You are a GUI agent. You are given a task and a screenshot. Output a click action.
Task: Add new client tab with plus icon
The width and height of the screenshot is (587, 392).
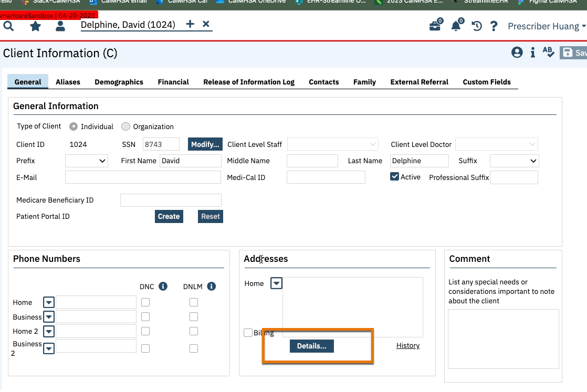(x=190, y=24)
